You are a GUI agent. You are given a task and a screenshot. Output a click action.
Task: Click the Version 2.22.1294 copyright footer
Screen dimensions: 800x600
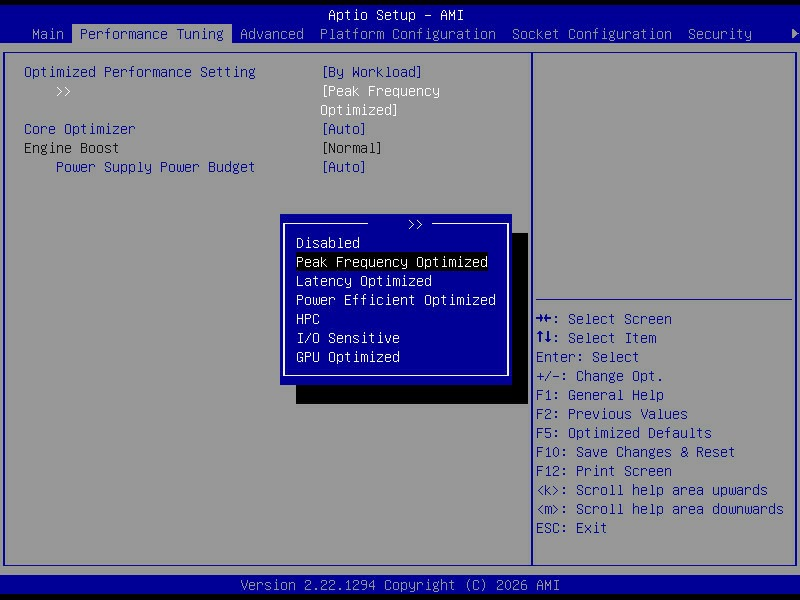point(400,585)
